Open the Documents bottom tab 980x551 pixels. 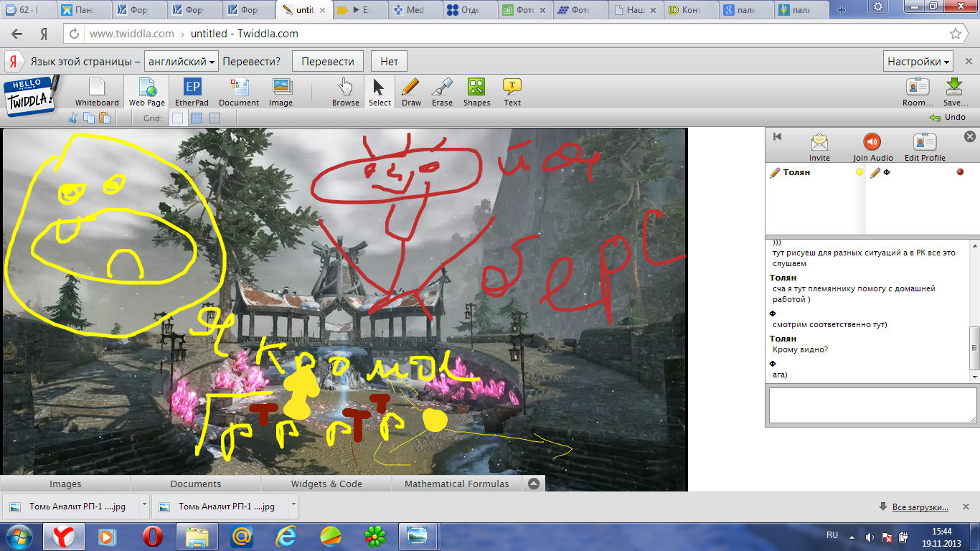(x=196, y=484)
